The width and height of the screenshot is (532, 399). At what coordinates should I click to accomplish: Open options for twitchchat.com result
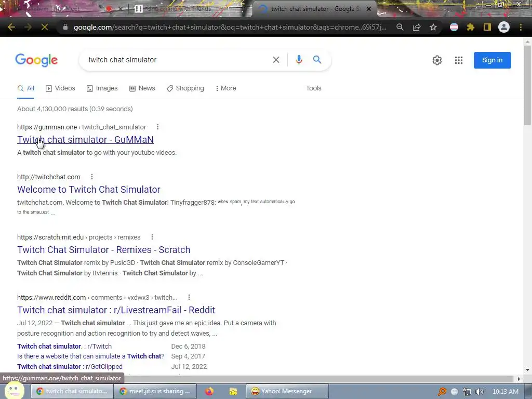tap(91, 177)
